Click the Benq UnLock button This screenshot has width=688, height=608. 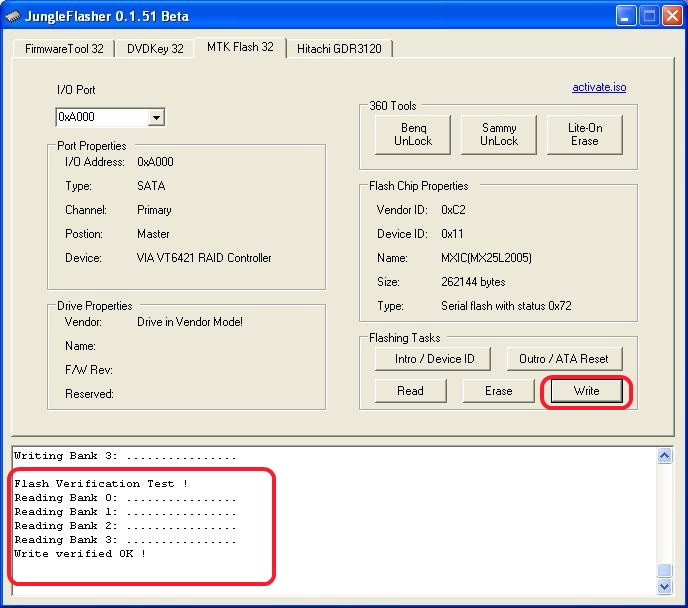pyautogui.click(x=413, y=135)
